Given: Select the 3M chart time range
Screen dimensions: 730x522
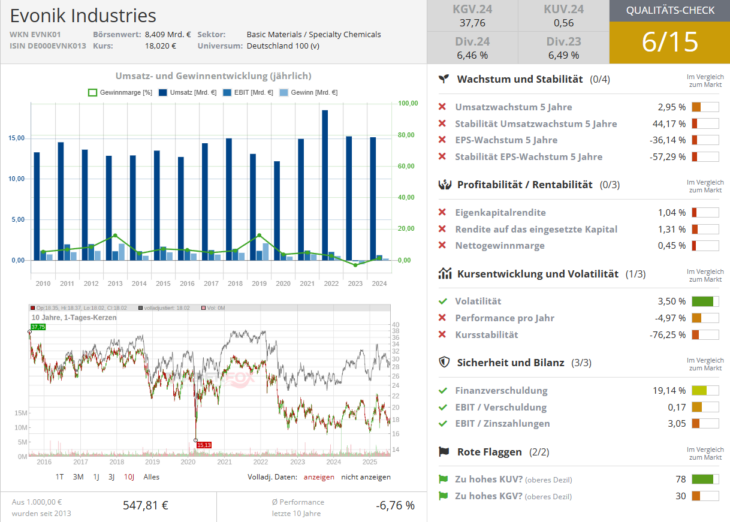Looking at the screenshot, I should pos(78,477).
